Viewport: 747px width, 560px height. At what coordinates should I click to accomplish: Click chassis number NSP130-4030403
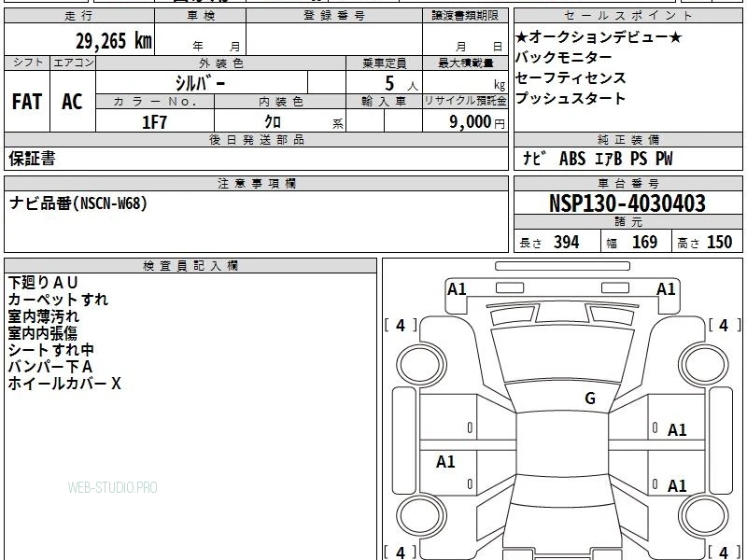coord(627,203)
